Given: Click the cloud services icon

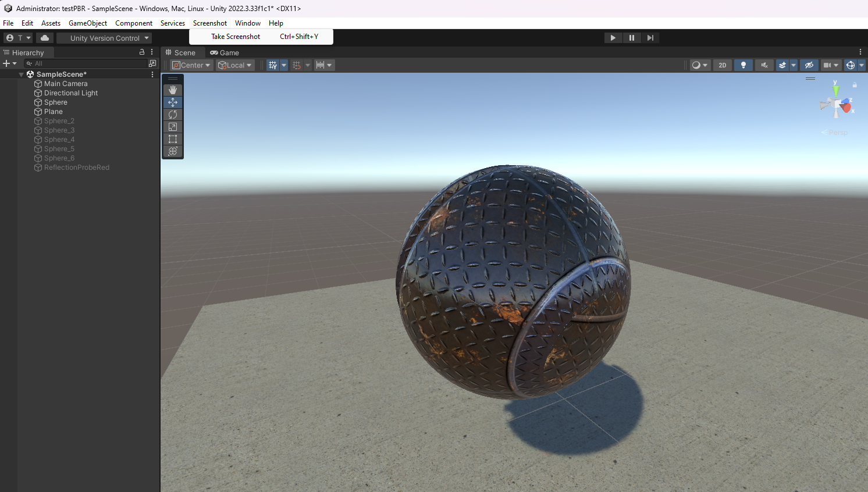Looking at the screenshot, I should pos(45,38).
